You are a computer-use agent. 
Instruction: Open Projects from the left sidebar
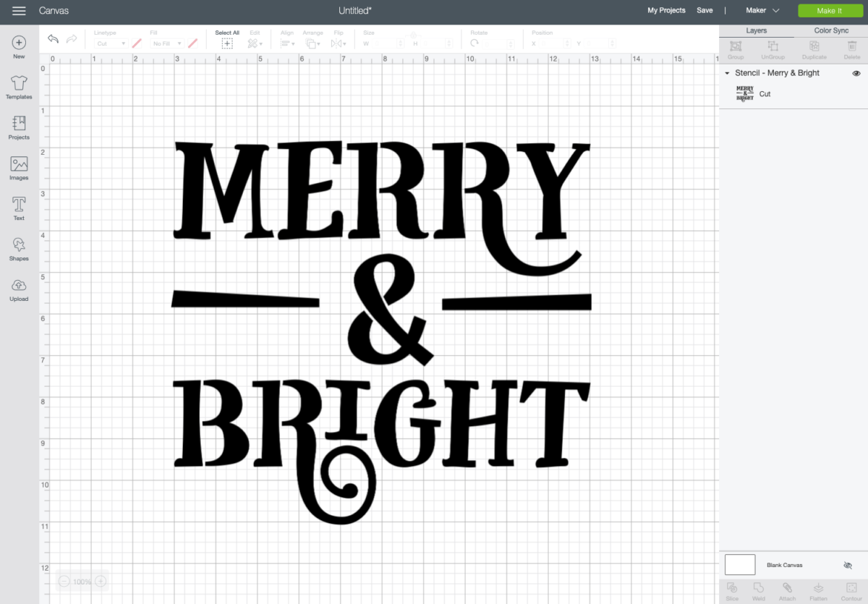[x=19, y=128]
